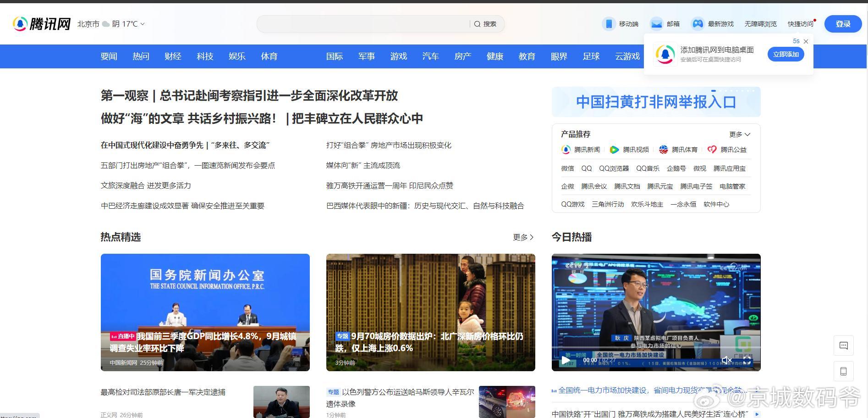The height and width of the screenshot is (418, 868).
Task: Open the 移动端 mobile phone icon
Action: click(x=609, y=24)
